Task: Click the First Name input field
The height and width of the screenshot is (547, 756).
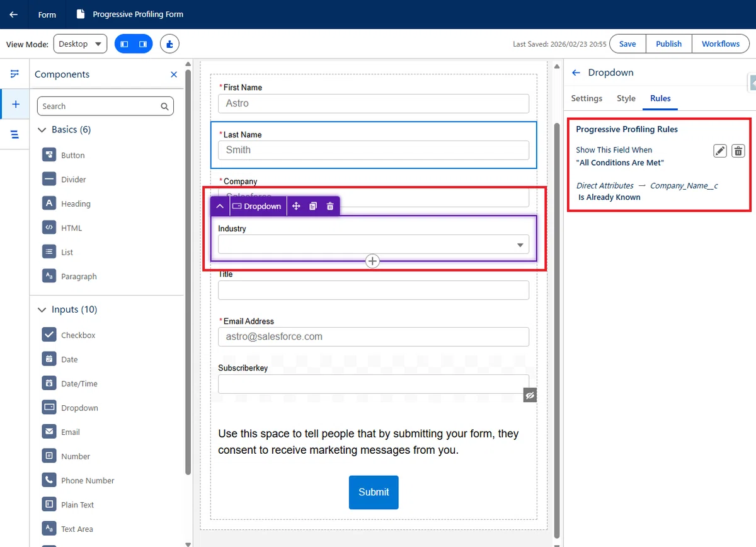Action: click(x=374, y=103)
